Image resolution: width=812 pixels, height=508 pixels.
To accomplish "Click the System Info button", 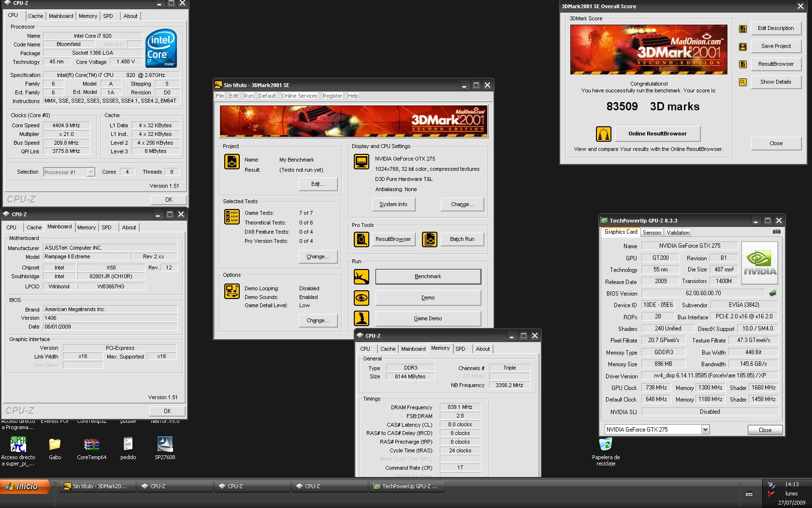I will (393, 205).
